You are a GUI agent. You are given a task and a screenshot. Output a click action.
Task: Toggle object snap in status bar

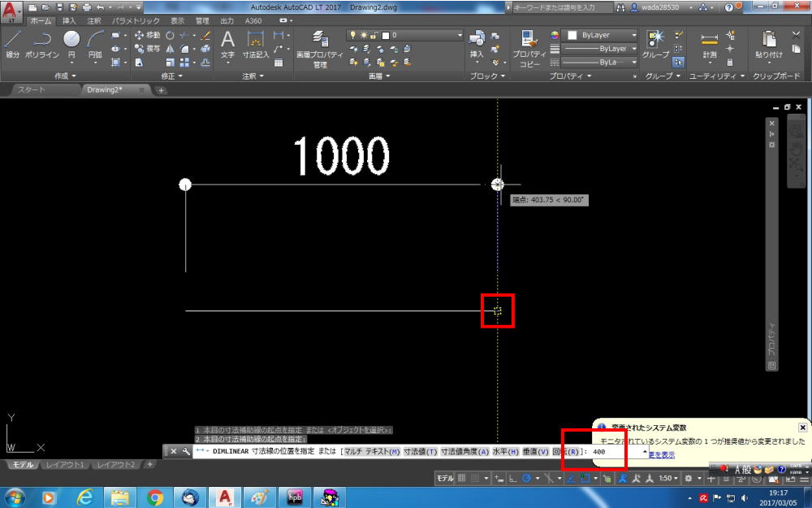pos(585,479)
